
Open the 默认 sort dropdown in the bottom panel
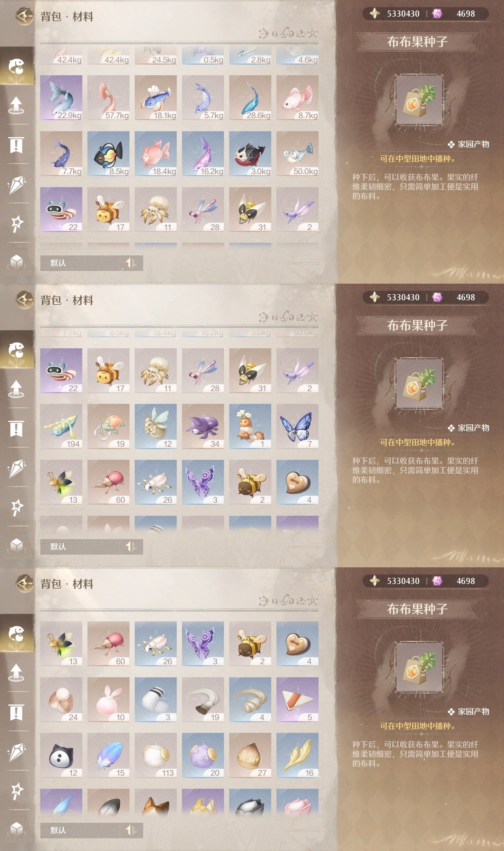80,830
